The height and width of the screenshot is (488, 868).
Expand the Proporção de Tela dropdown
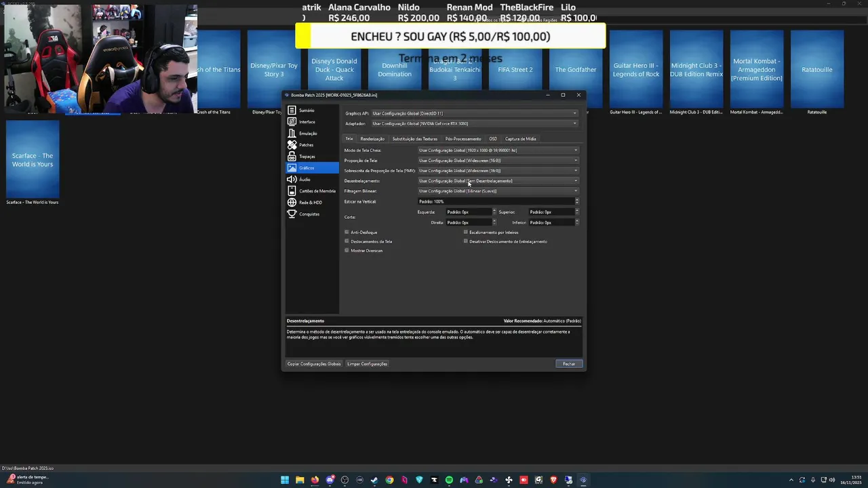pos(498,160)
